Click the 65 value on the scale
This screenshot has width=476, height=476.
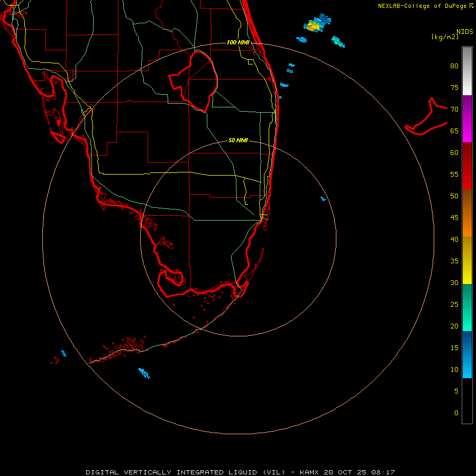pyautogui.click(x=454, y=131)
